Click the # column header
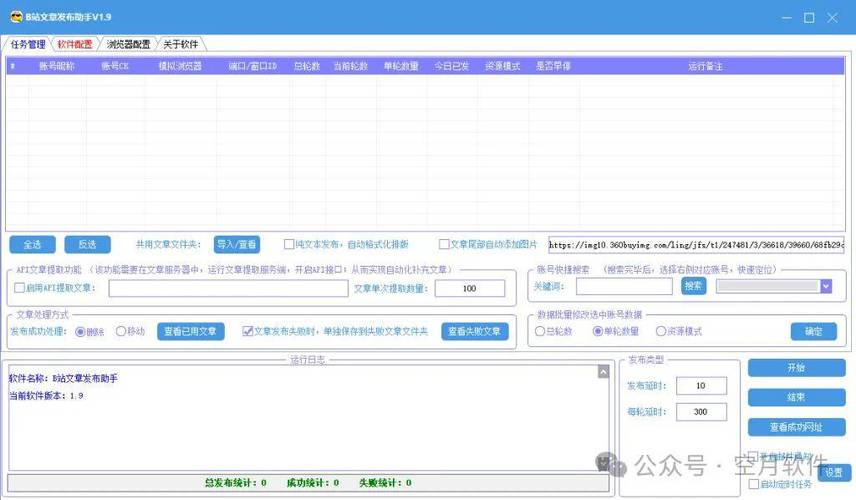 pos(13,66)
